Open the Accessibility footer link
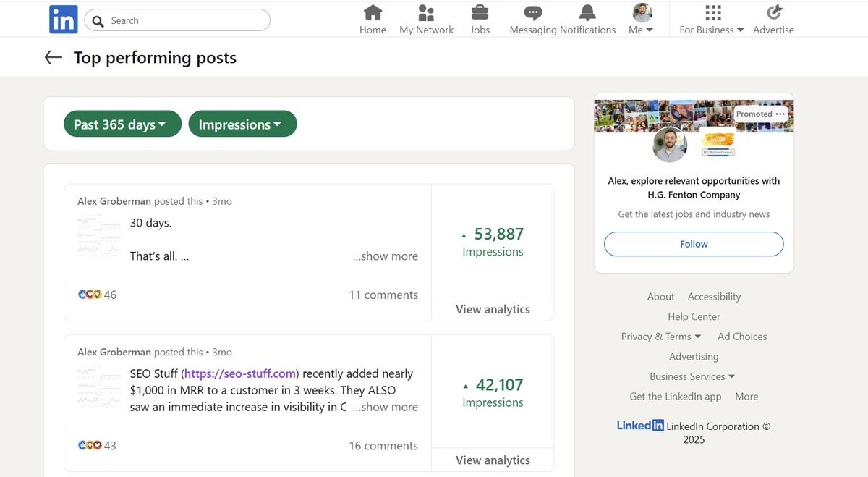 (714, 297)
